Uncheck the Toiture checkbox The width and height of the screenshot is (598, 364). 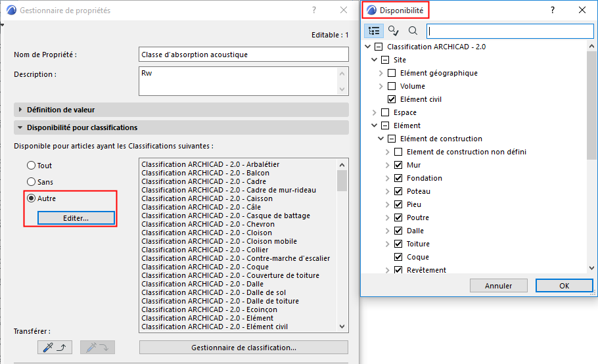tap(398, 244)
